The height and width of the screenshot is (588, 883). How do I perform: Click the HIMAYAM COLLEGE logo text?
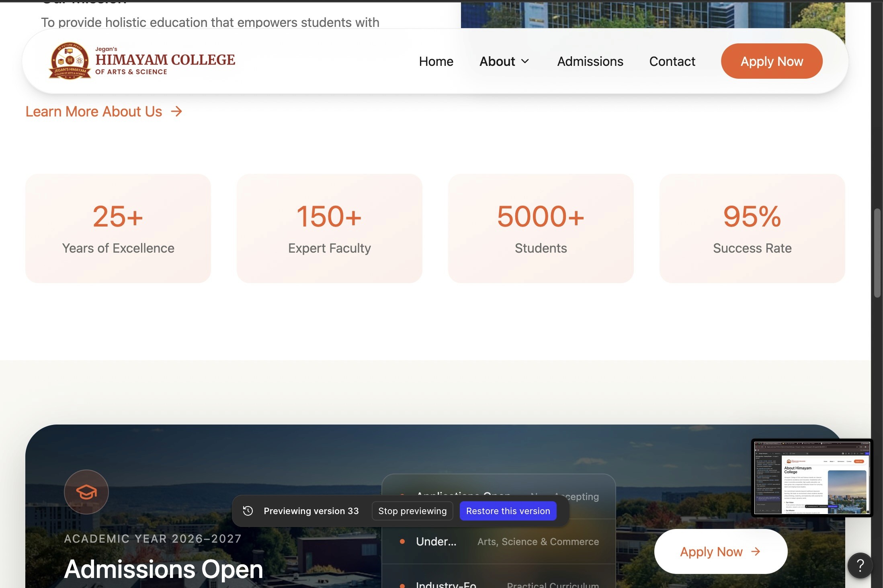click(x=165, y=60)
